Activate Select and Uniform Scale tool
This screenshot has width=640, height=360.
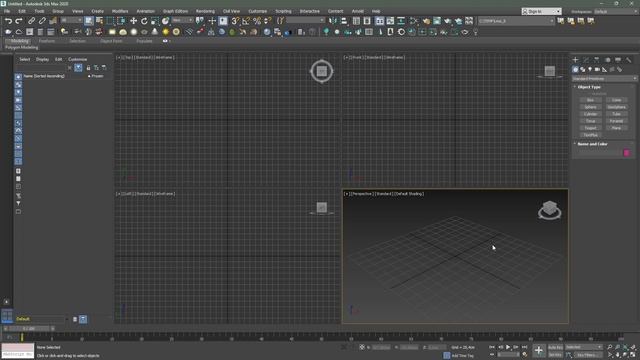click(155, 21)
